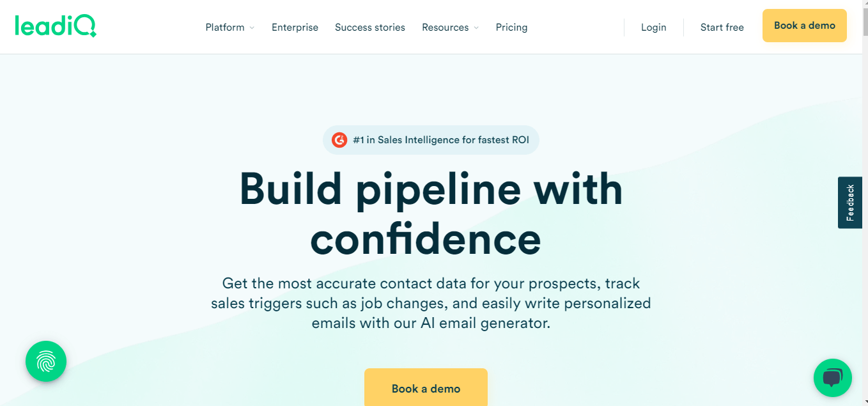The image size is (868, 406).
Task: View the Pricing page
Action: (x=511, y=27)
